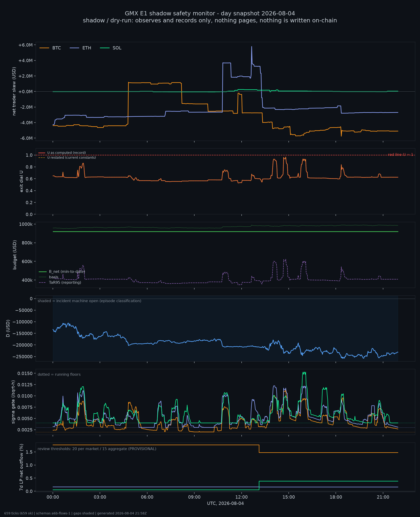The width and height of the screenshot is (420, 517).
Task: Click the 'B_net (min-to-date)' legend entry
Action: click(x=62, y=272)
